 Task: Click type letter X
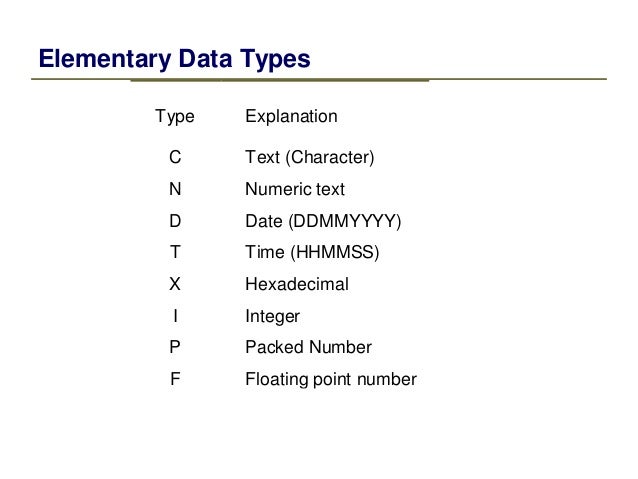pyautogui.click(x=175, y=284)
